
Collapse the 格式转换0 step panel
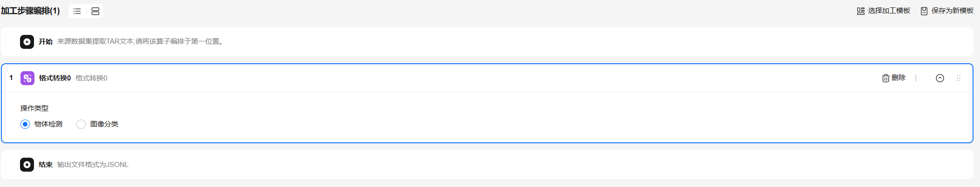pos(940,78)
